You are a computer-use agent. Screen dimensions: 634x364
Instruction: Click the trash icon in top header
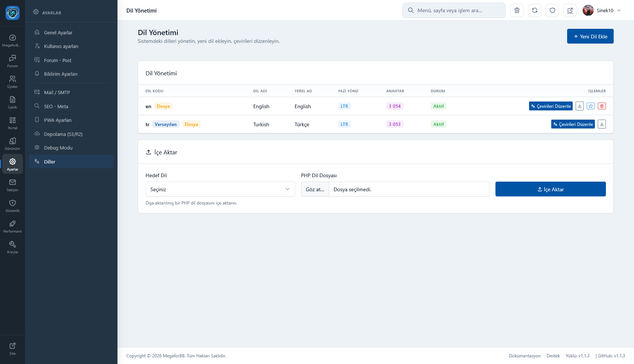(x=517, y=10)
